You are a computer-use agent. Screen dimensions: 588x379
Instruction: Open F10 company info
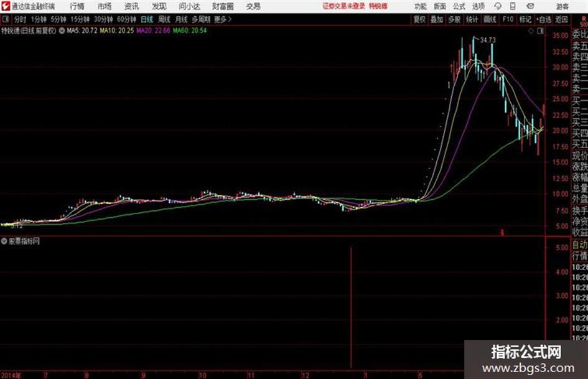508,19
